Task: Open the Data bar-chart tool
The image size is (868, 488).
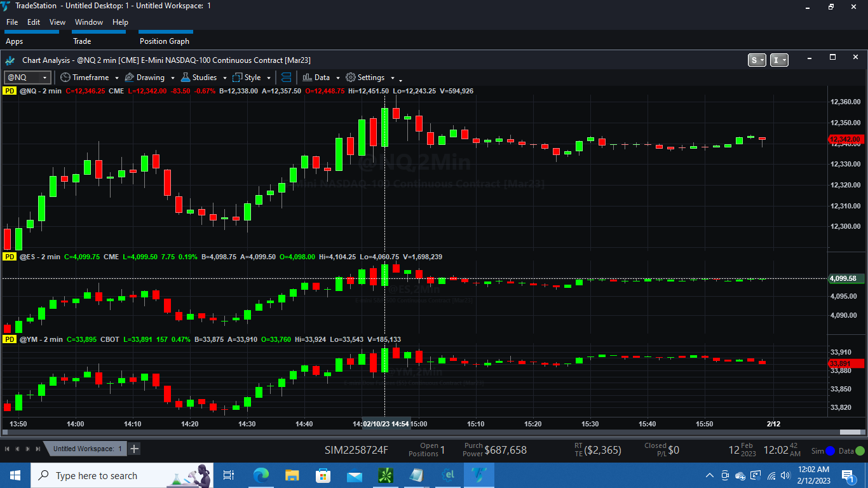Action: point(316,78)
